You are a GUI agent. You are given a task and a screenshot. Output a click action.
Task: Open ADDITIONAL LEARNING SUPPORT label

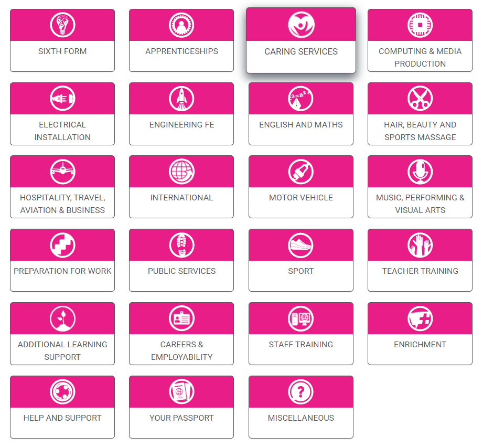pyautogui.click(x=62, y=350)
